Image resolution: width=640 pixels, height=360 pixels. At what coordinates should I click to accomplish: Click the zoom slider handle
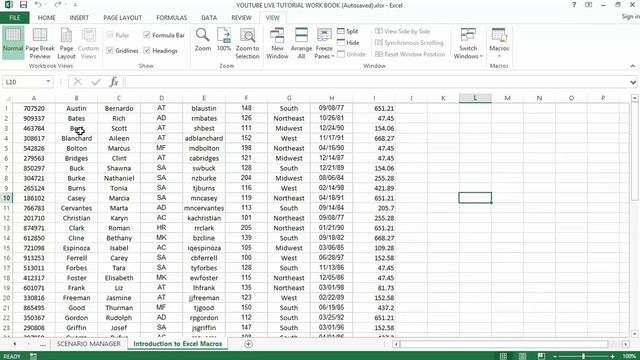tap(584, 356)
